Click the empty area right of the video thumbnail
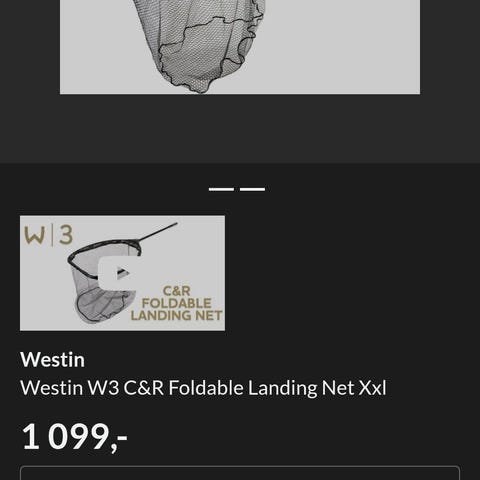The width and height of the screenshot is (480, 480). click(x=352, y=273)
